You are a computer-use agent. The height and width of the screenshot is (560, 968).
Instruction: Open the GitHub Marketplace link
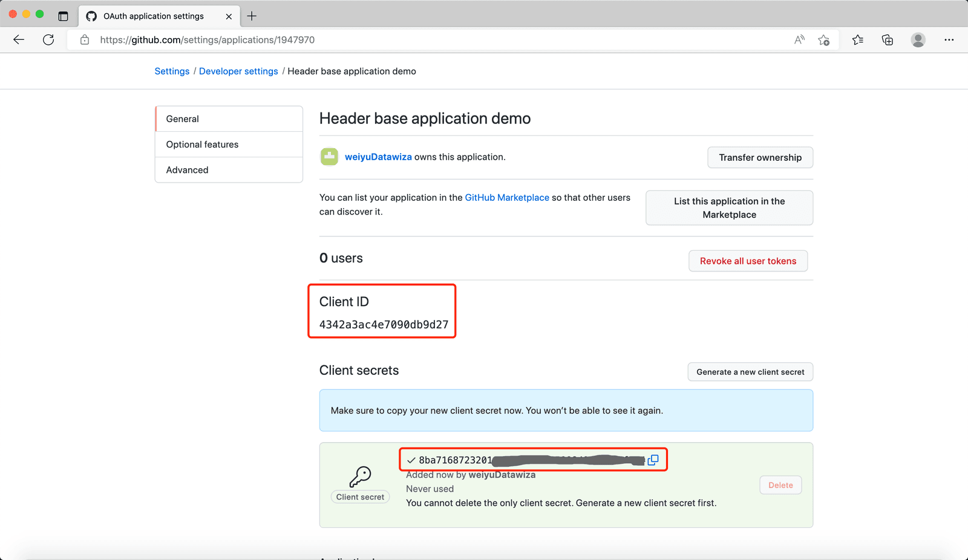click(x=507, y=198)
